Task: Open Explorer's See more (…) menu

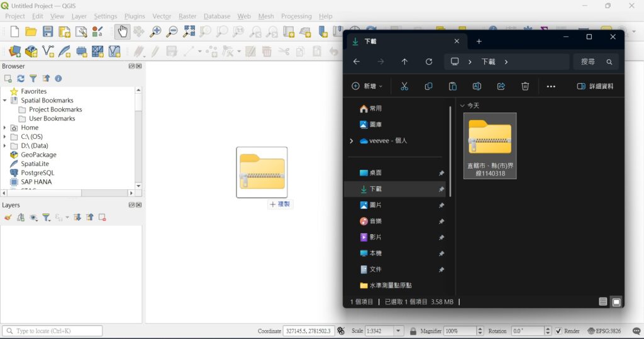Action: [551, 86]
